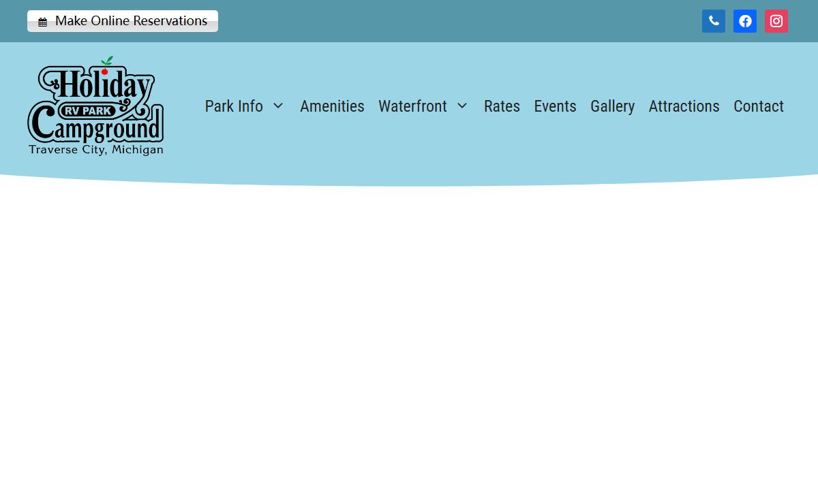Select the Waterfront menu item
The width and height of the screenshot is (818, 504).
(x=412, y=106)
